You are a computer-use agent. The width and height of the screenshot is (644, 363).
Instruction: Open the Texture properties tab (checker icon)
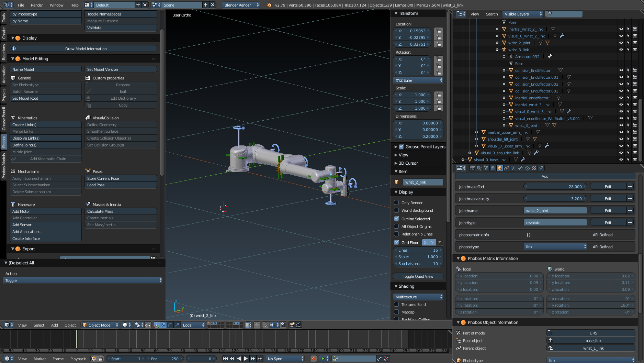pyautogui.click(x=534, y=168)
